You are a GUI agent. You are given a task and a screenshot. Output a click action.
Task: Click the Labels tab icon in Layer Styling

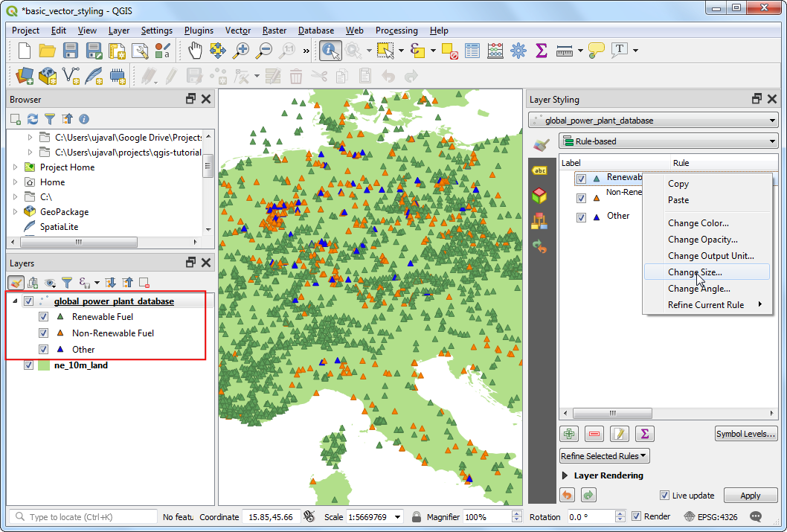(x=539, y=170)
